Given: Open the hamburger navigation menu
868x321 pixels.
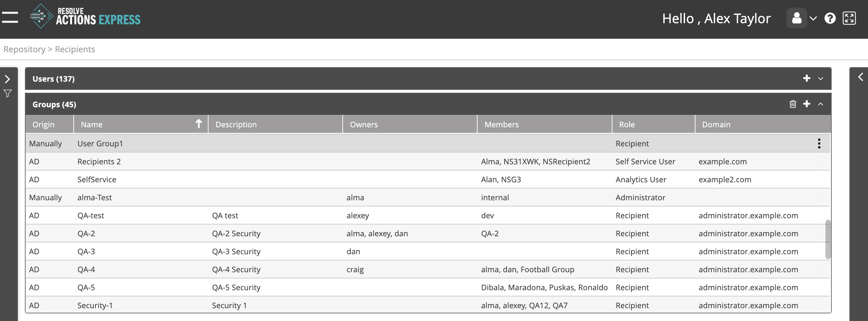Looking at the screenshot, I should 10,17.
